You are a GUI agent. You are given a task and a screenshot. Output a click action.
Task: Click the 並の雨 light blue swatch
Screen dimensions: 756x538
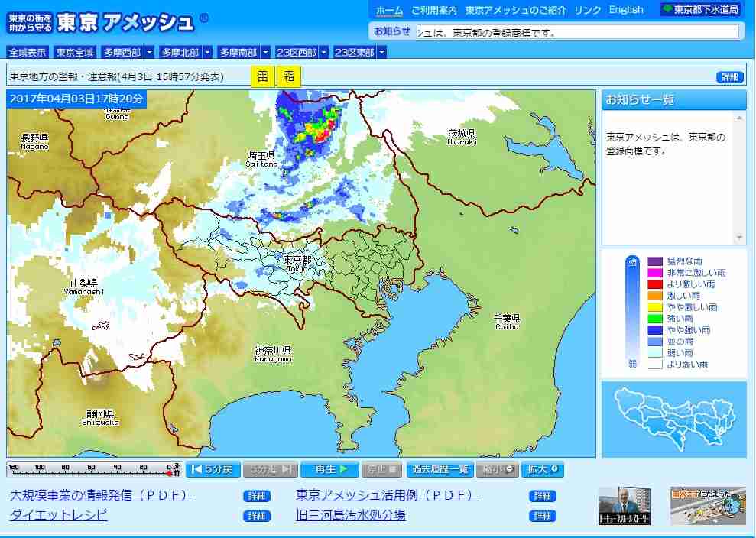click(x=655, y=342)
